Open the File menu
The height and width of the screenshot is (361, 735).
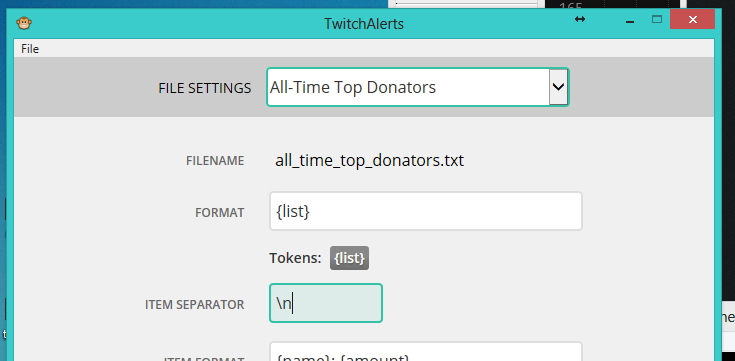(x=30, y=49)
